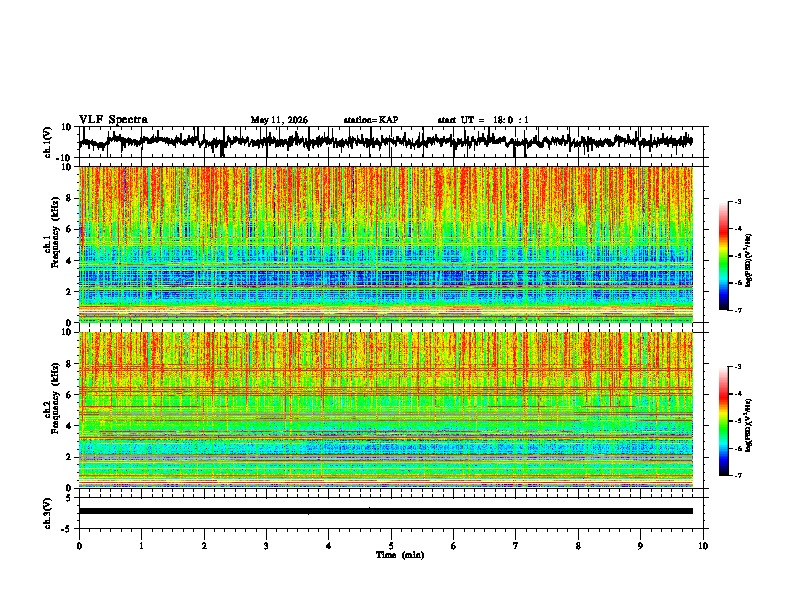Select the start UT time header text
Image resolution: width=792 pixels, height=612 pixels.
click(x=483, y=120)
